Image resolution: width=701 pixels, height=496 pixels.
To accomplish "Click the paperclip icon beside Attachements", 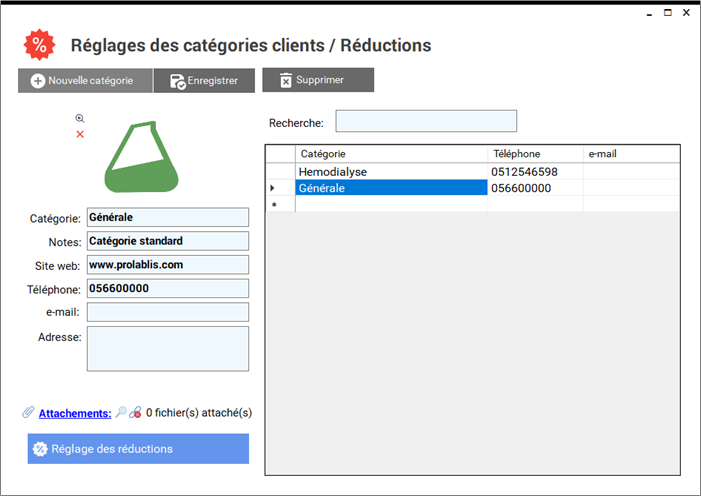I will [x=29, y=412].
